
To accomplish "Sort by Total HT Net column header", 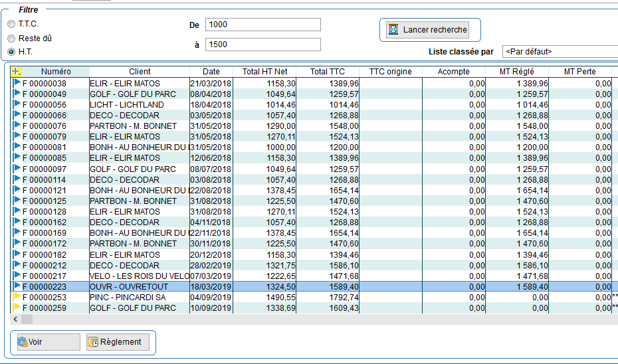I will click(x=264, y=72).
